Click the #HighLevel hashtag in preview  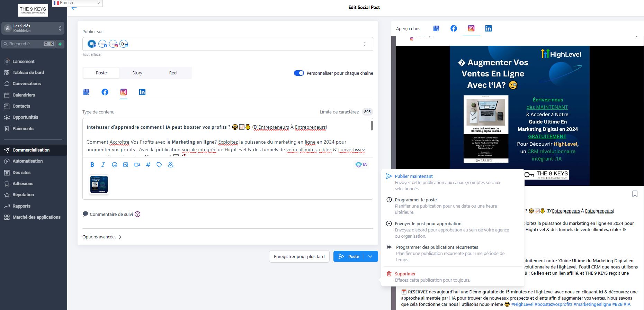(522, 304)
